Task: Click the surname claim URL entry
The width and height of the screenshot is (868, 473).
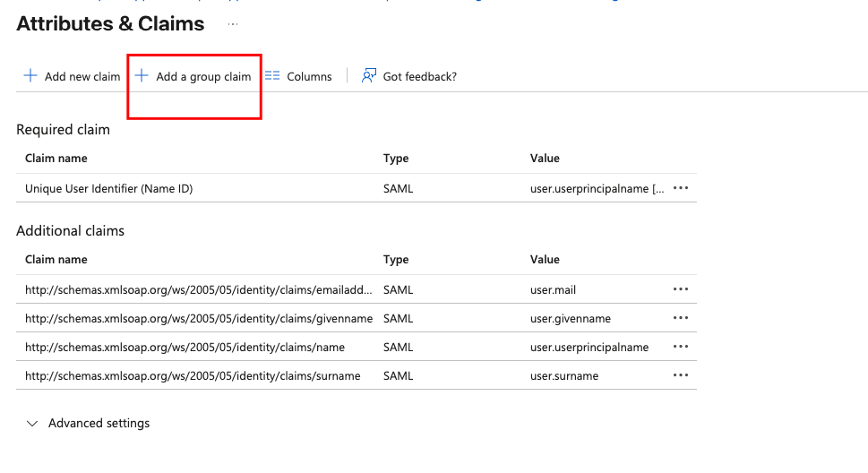Action: tap(193, 376)
